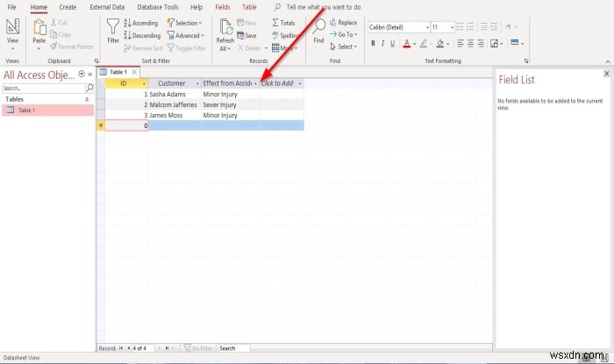Select Table 1 in navigation pane
Screen dimensions: 614x364
pos(47,110)
